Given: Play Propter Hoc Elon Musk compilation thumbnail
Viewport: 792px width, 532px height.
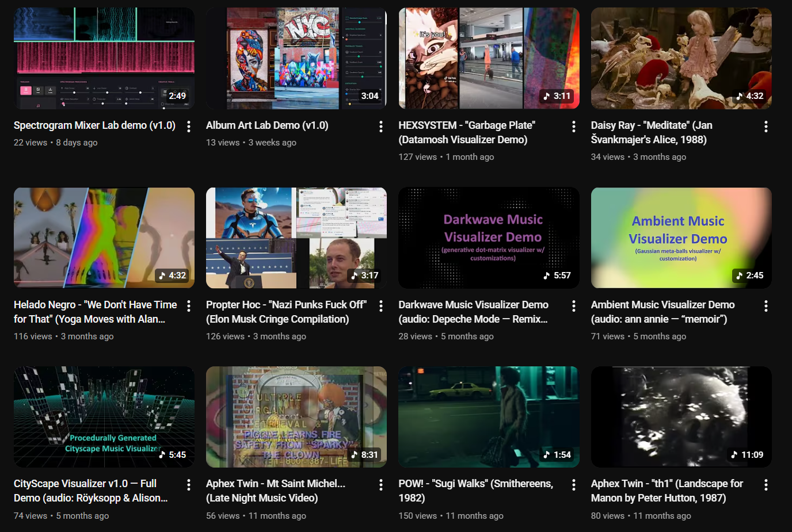Looking at the screenshot, I should point(296,238).
